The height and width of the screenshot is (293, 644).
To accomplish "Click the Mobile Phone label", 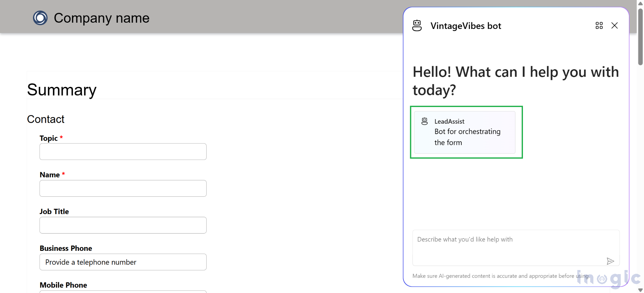I will 63,285.
